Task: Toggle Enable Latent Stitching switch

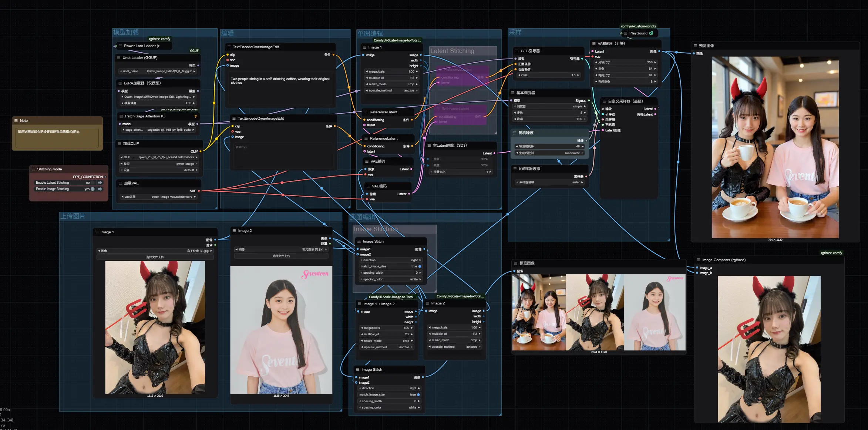Action: [x=92, y=183]
